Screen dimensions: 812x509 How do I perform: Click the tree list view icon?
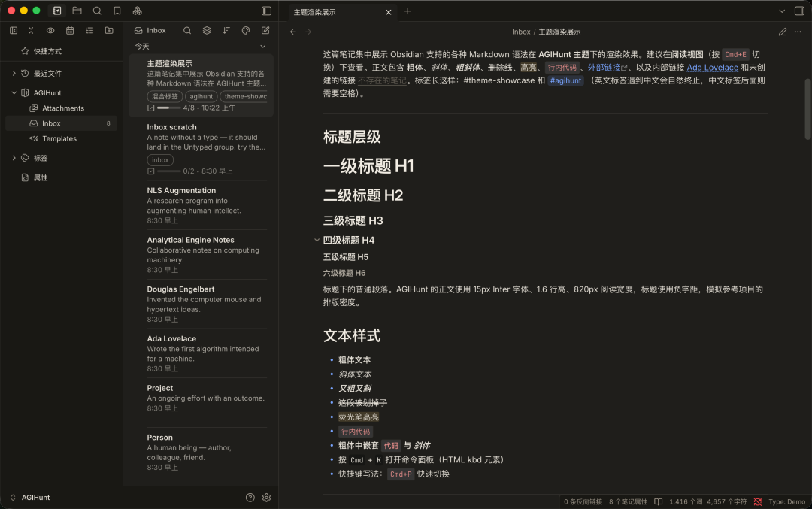tap(89, 31)
